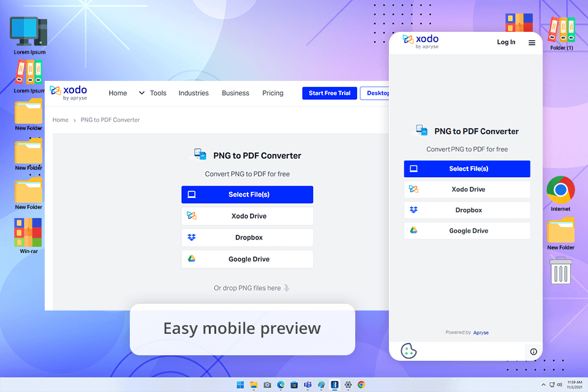Choose Dropbox in desktop site window

click(247, 238)
